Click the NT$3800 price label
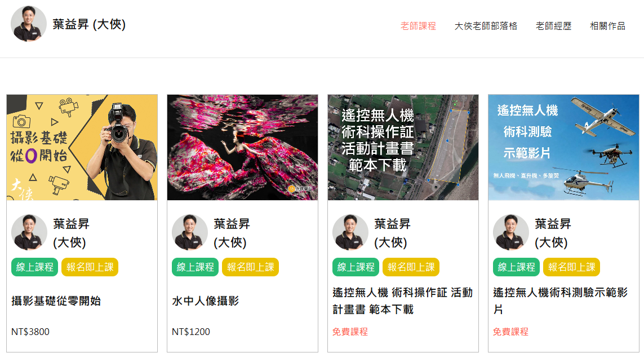The height and width of the screenshot is (357, 644). point(30,332)
